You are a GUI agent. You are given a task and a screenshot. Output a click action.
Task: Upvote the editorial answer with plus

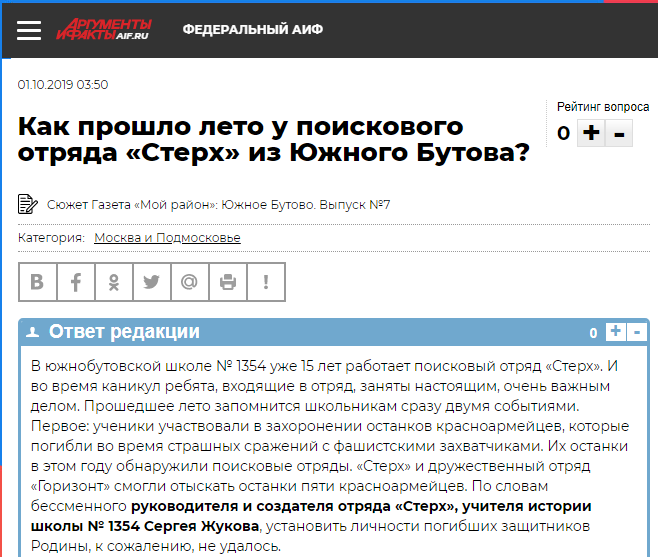click(x=615, y=332)
